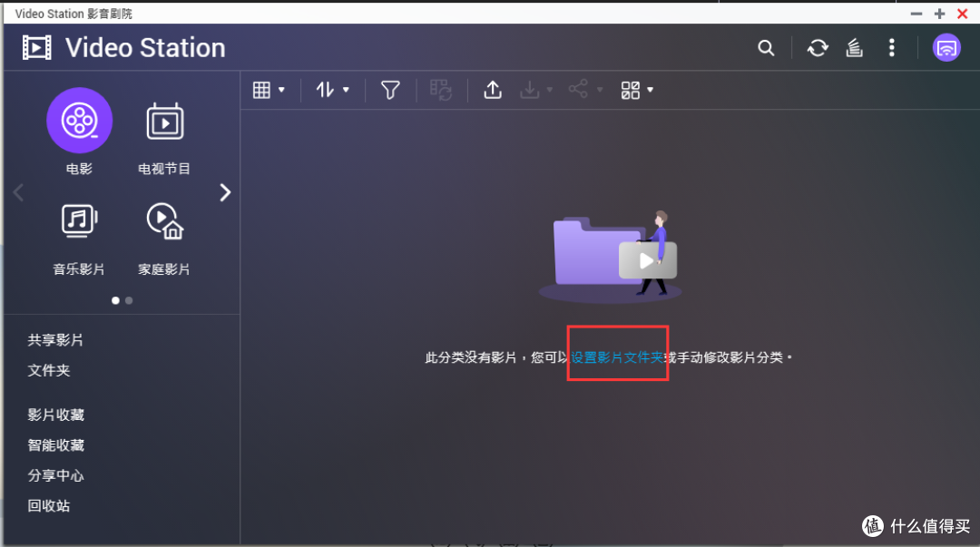Click the right arrow to show more categories
This screenshot has height=547, width=980.
coord(225,192)
